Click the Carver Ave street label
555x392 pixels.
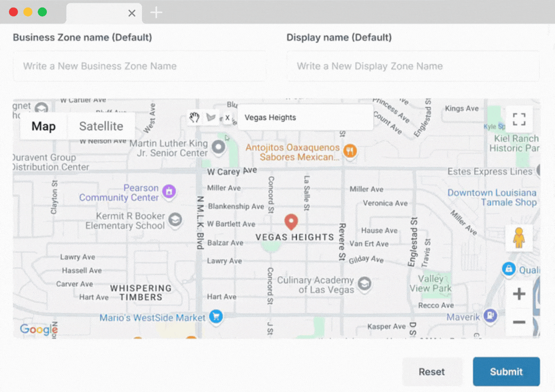[74, 284]
